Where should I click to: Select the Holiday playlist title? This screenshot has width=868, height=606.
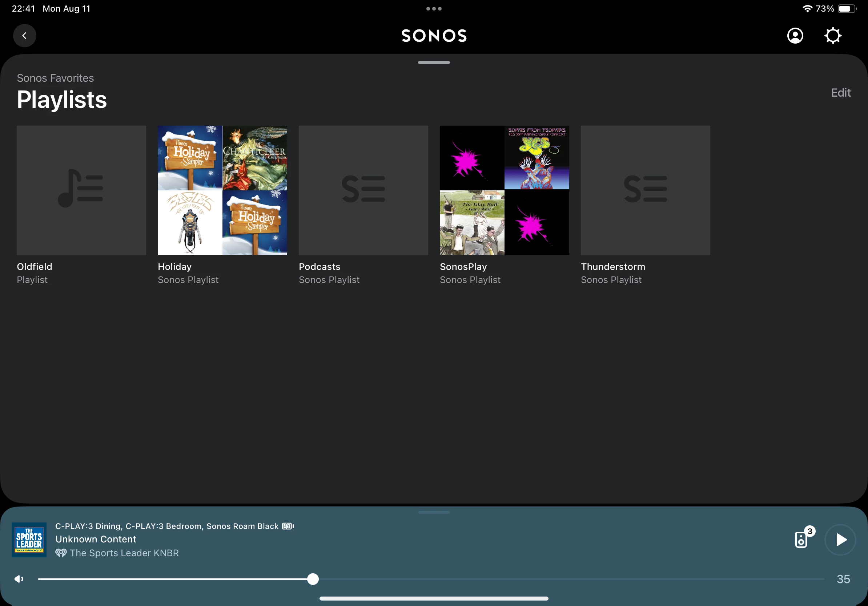(x=175, y=267)
